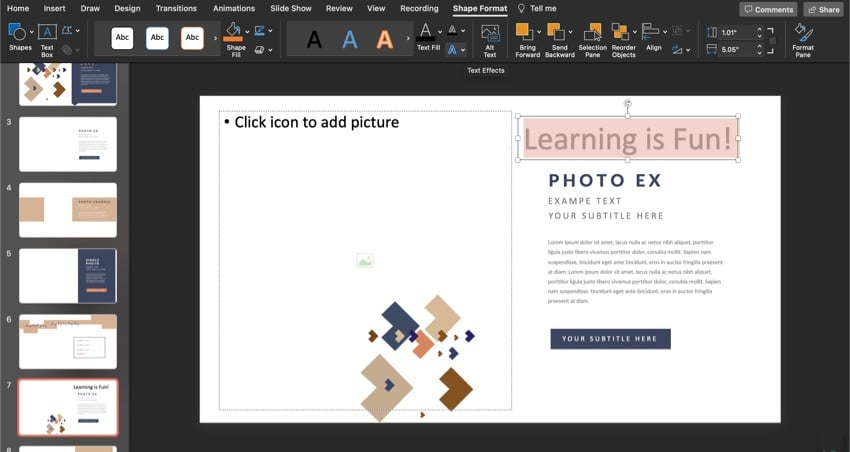
Task: Select slide 5 thumbnail
Action: pyautogui.click(x=68, y=275)
